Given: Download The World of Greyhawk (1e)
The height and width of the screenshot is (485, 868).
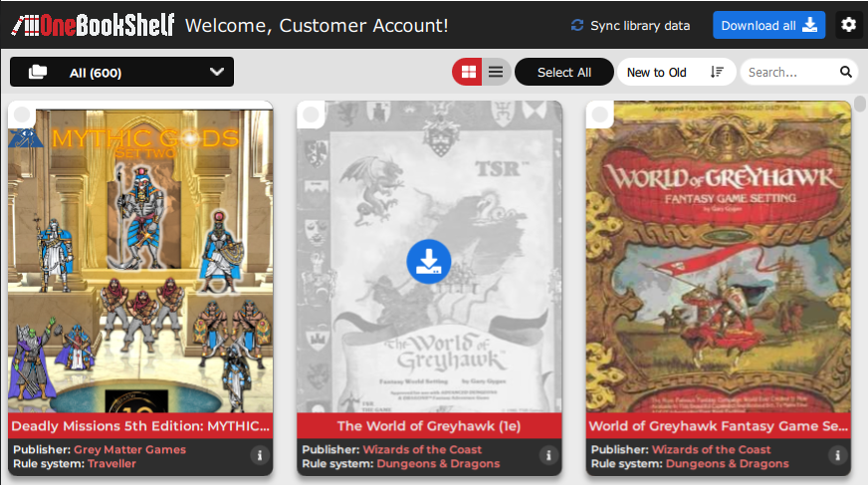Looking at the screenshot, I should click(x=429, y=261).
